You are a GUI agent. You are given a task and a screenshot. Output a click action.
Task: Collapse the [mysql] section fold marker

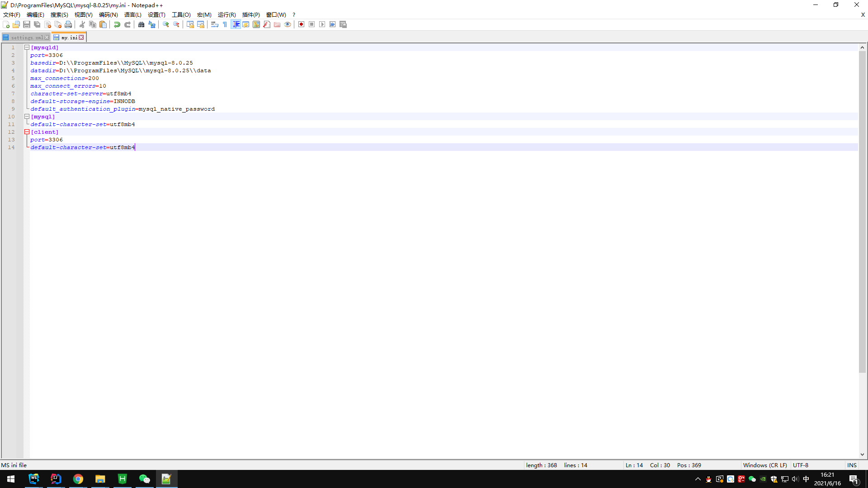[27, 117]
